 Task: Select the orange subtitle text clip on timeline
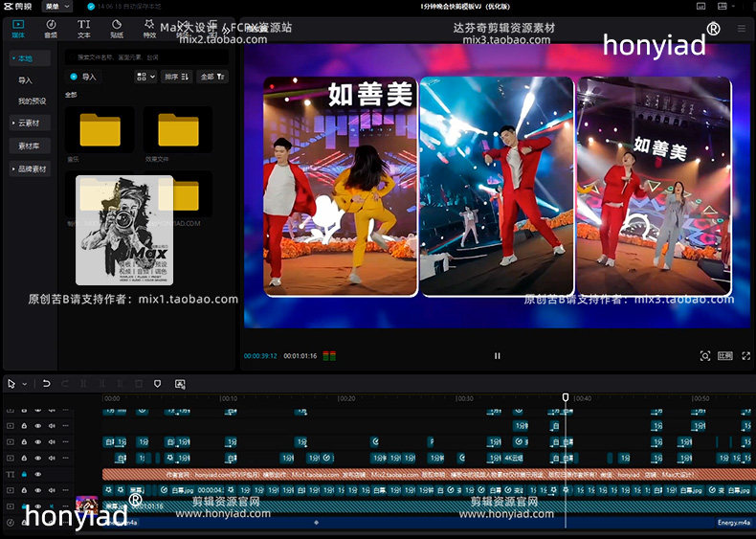(429, 474)
